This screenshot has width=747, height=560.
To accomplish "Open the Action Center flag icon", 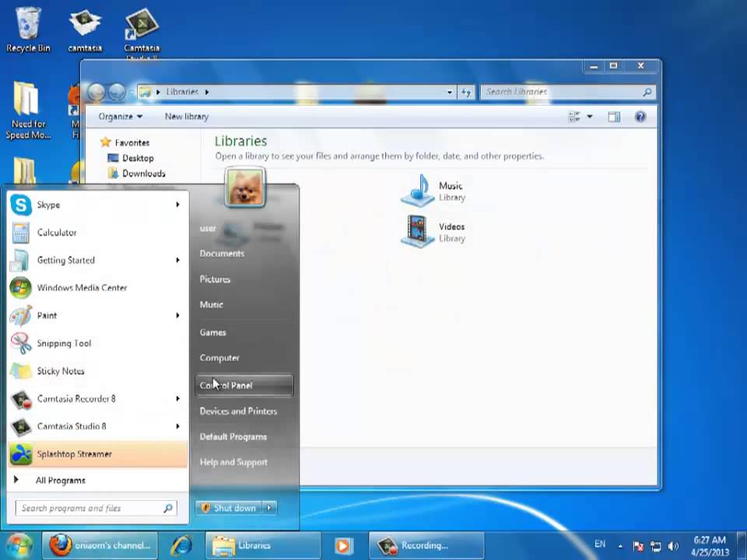I will (638, 546).
